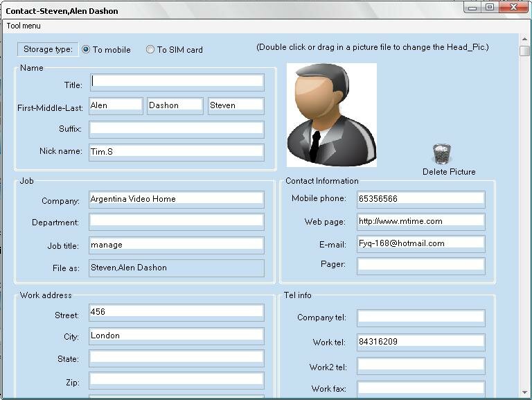This screenshot has width=532, height=400.
Task: Click the City field containing London
Action: (x=177, y=336)
